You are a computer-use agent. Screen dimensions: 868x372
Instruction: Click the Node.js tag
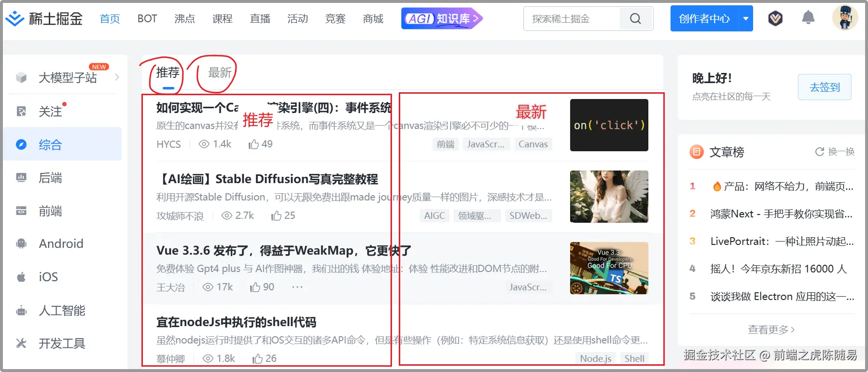596,358
